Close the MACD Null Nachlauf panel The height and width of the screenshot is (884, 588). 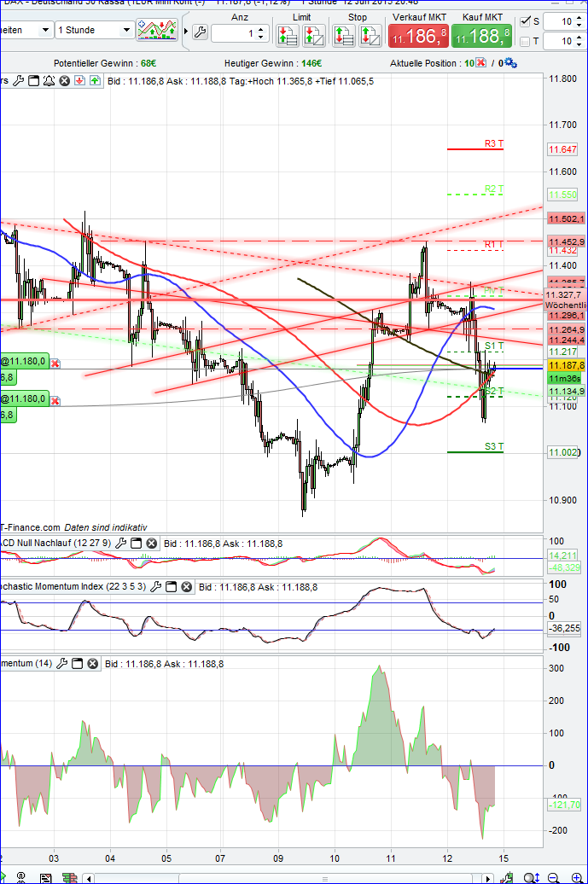(x=152, y=544)
